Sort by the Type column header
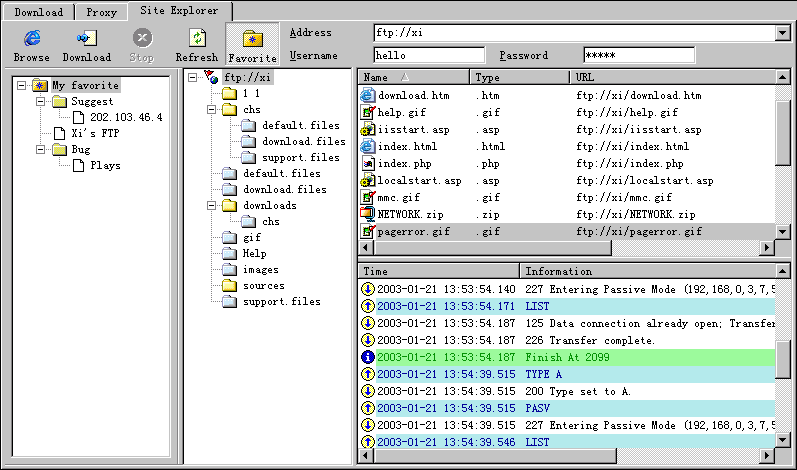The height and width of the screenshot is (470, 797). [519, 77]
